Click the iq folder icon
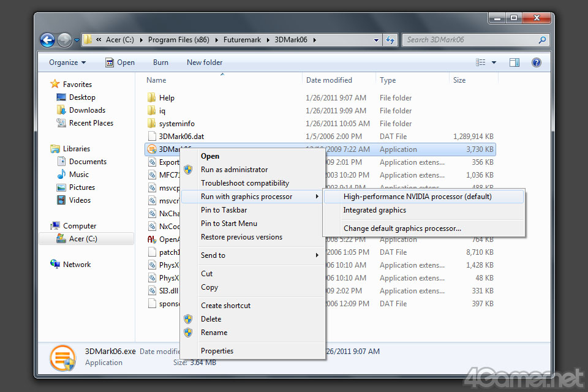This screenshot has width=588, height=392. [151, 110]
